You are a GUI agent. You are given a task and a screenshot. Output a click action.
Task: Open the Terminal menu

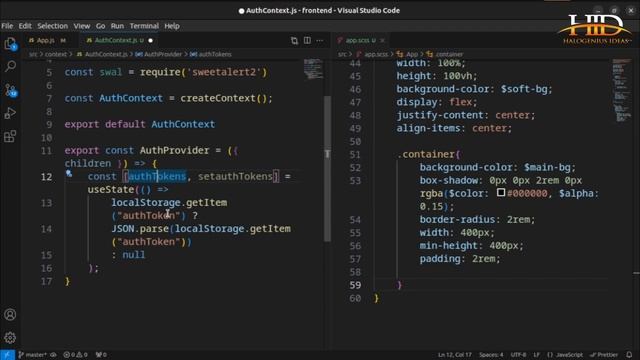(144, 26)
